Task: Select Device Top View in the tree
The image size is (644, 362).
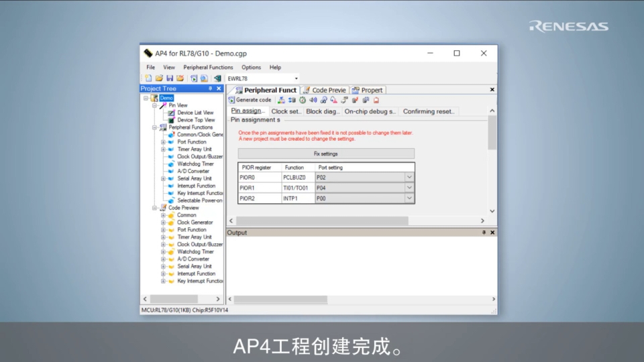Action: [x=196, y=120]
